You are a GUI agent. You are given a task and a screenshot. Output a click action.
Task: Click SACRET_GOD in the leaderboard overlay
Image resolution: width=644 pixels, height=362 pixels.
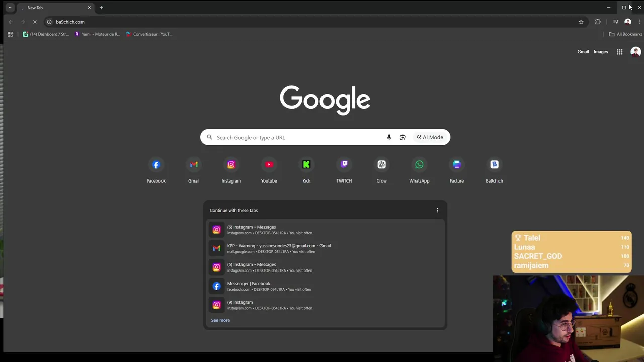pos(538,256)
